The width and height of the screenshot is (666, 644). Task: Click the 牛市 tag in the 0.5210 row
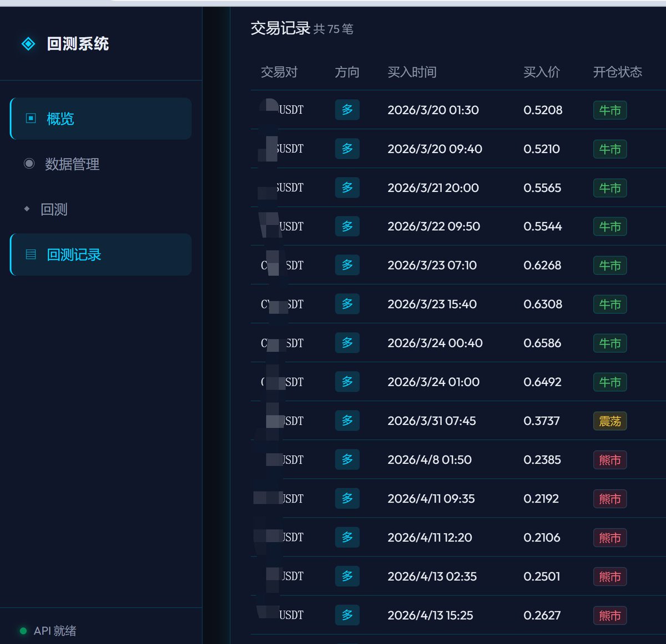[610, 149]
